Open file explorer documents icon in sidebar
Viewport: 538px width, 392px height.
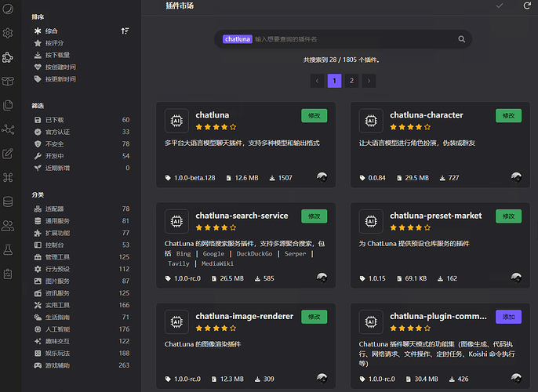click(x=8, y=105)
